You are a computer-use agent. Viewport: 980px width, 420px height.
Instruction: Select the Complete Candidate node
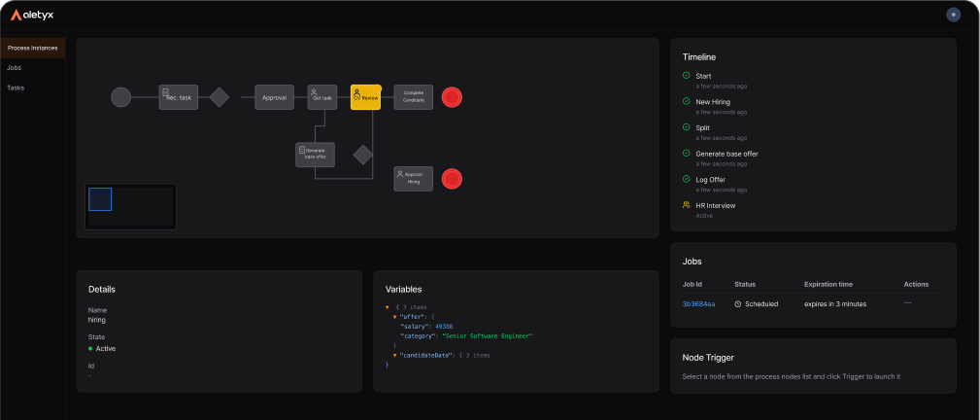pyautogui.click(x=413, y=97)
